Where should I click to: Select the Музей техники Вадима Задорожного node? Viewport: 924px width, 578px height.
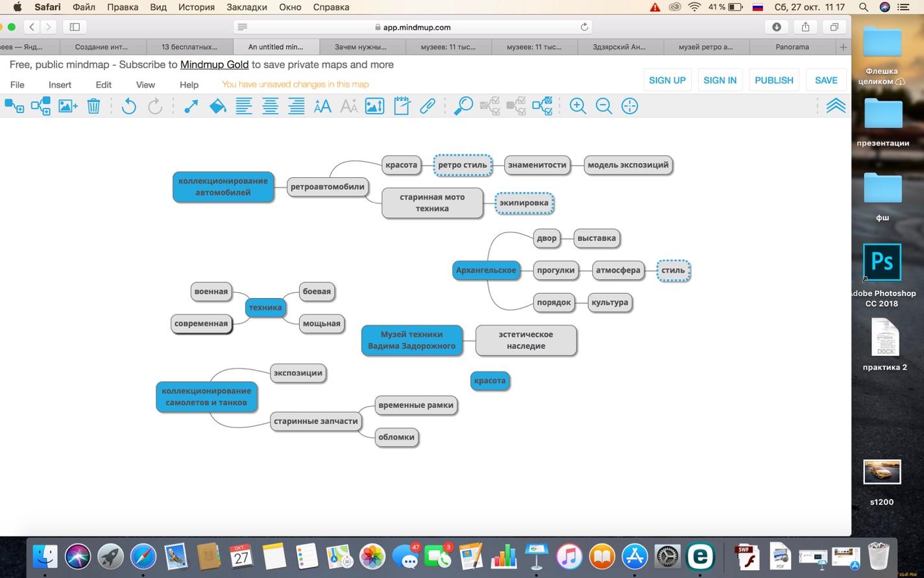(412, 340)
